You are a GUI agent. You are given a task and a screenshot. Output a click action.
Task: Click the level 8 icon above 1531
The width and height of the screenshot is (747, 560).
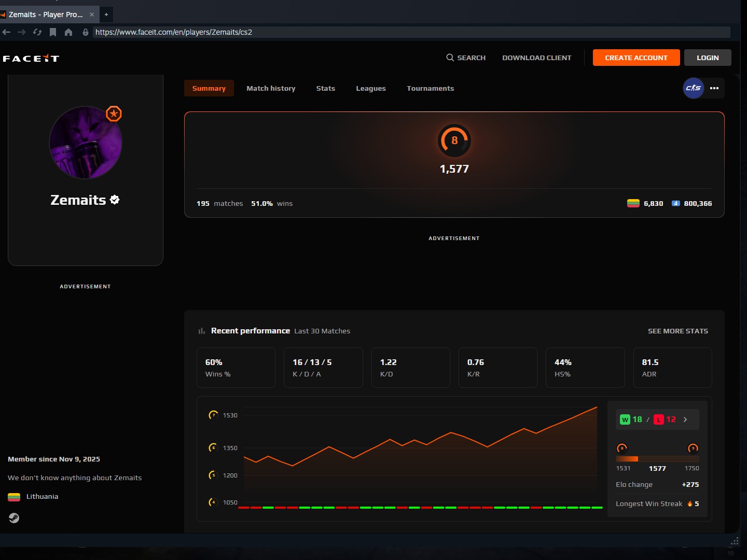pos(621,448)
